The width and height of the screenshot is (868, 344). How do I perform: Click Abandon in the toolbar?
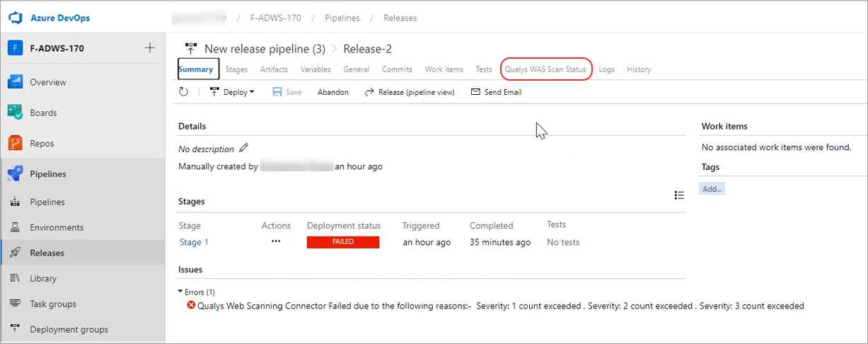tap(332, 92)
